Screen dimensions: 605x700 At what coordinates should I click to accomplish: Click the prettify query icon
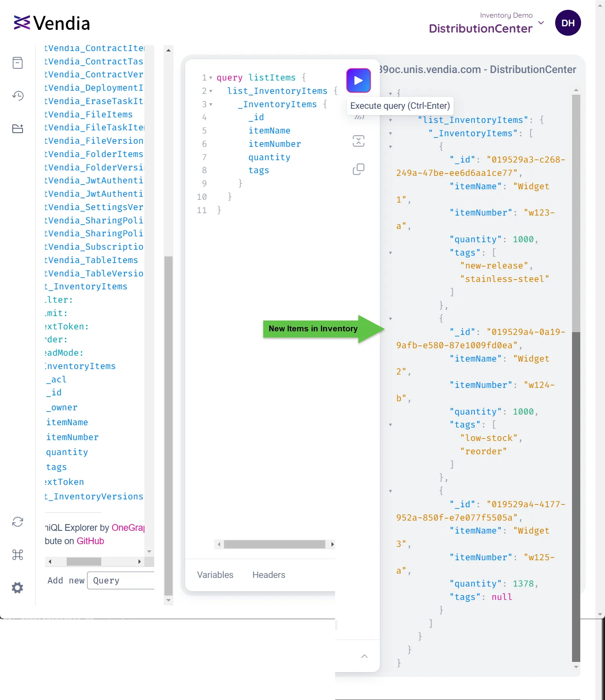coord(359,117)
